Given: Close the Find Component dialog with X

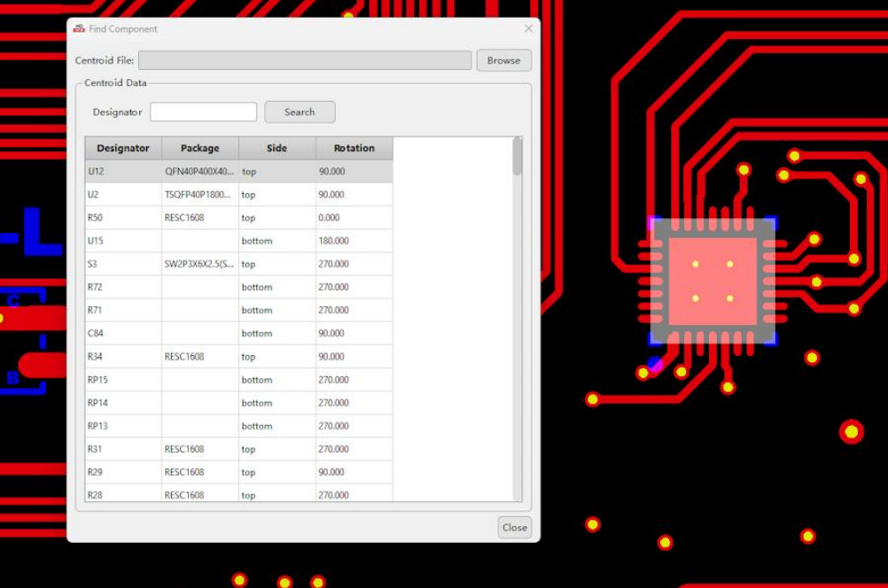Looking at the screenshot, I should point(528,28).
